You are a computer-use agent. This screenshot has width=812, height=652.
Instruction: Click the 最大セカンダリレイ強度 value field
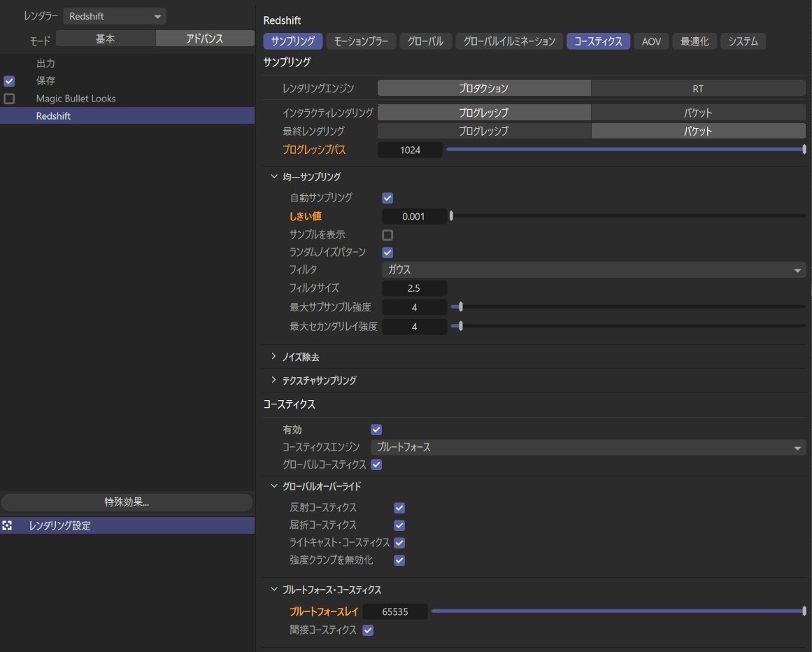[414, 327]
